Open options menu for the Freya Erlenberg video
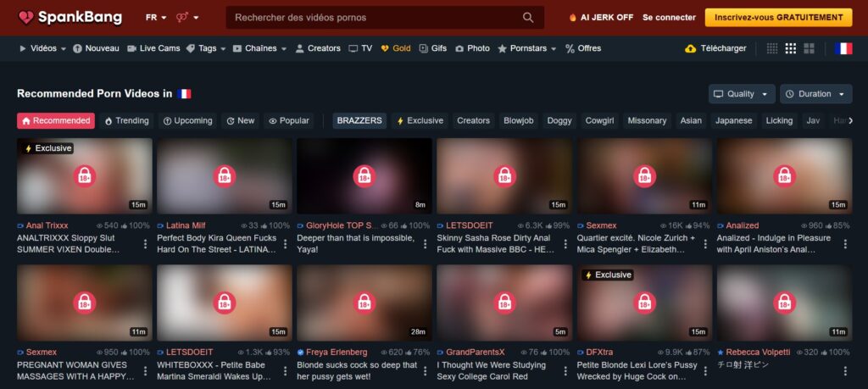Image resolution: width=868 pixels, height=389 pixels. 426,370
